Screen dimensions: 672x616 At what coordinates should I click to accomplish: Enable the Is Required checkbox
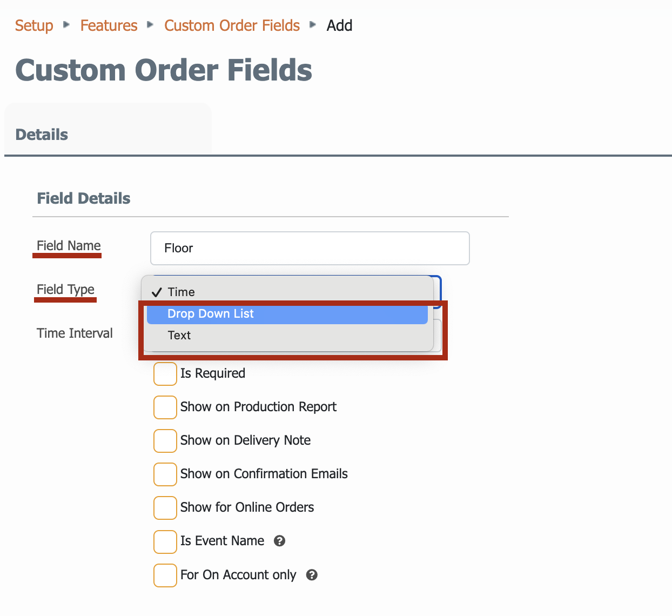pos(165,374)
